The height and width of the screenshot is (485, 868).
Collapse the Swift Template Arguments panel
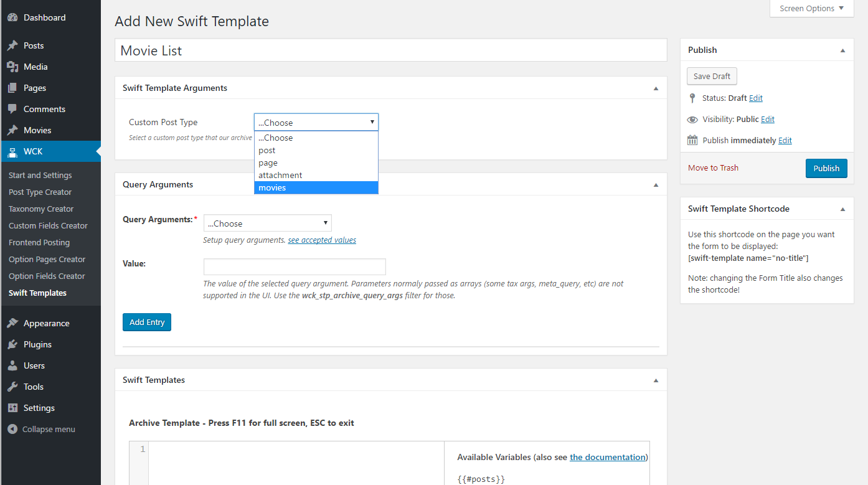click(656, 88)
